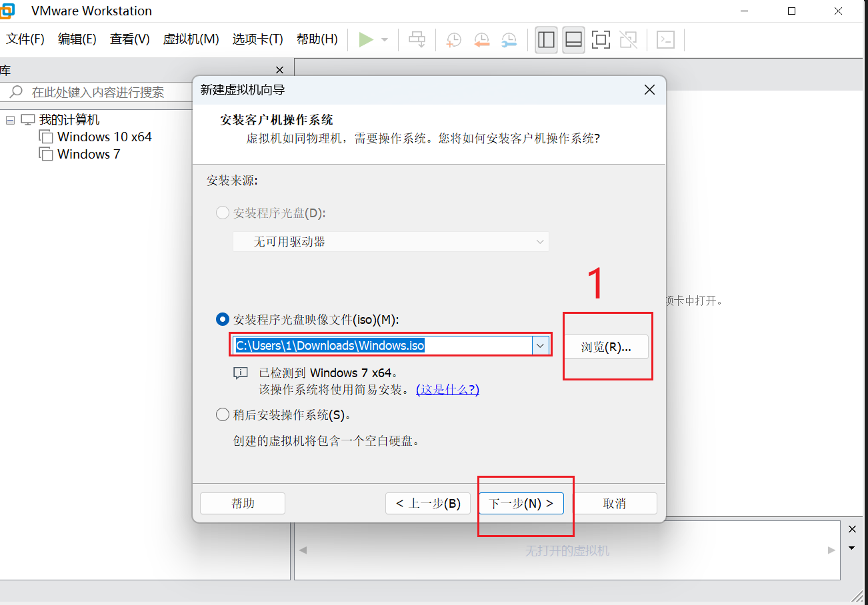Open the 编辑(E) menu
Viewport: 868px width, 605px height.
point(77,39)
